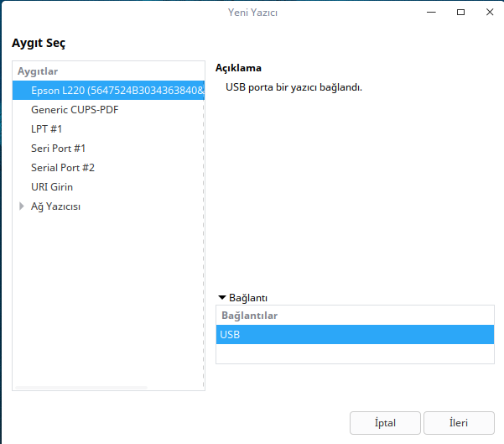The width and height of the screenshot is (504, 444).
Task: Choose the URI Girin option
Action: click(x=52, y=186)
